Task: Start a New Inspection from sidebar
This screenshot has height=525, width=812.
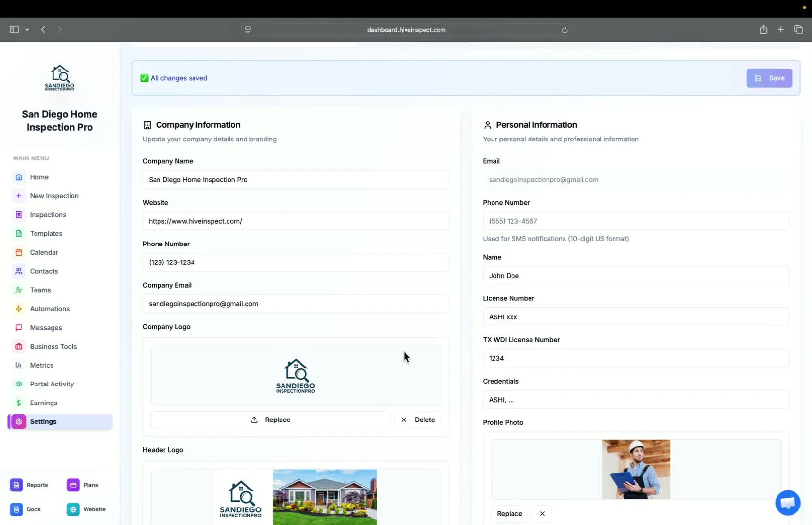Action: [x=54, y=196]
